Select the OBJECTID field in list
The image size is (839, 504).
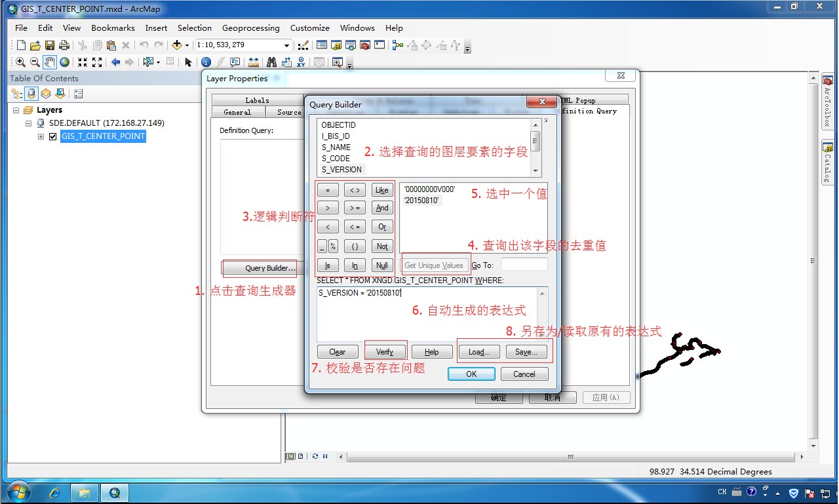click(x=338, y=125)
